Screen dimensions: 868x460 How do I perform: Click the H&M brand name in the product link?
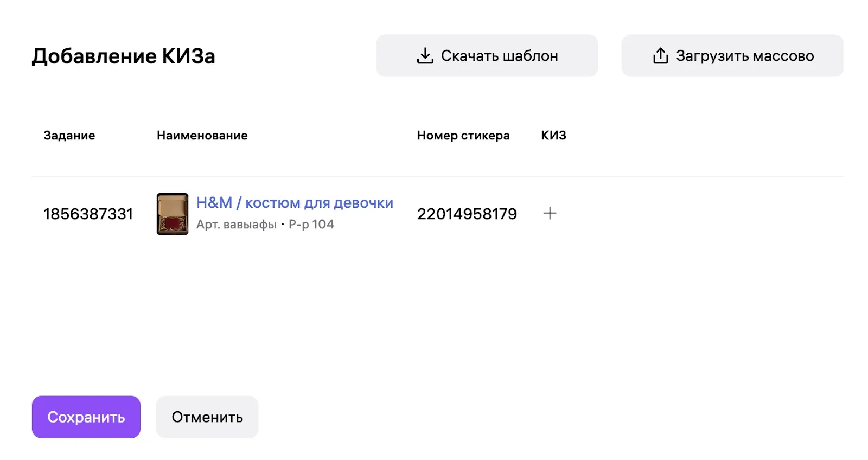[x=214, y=203]
